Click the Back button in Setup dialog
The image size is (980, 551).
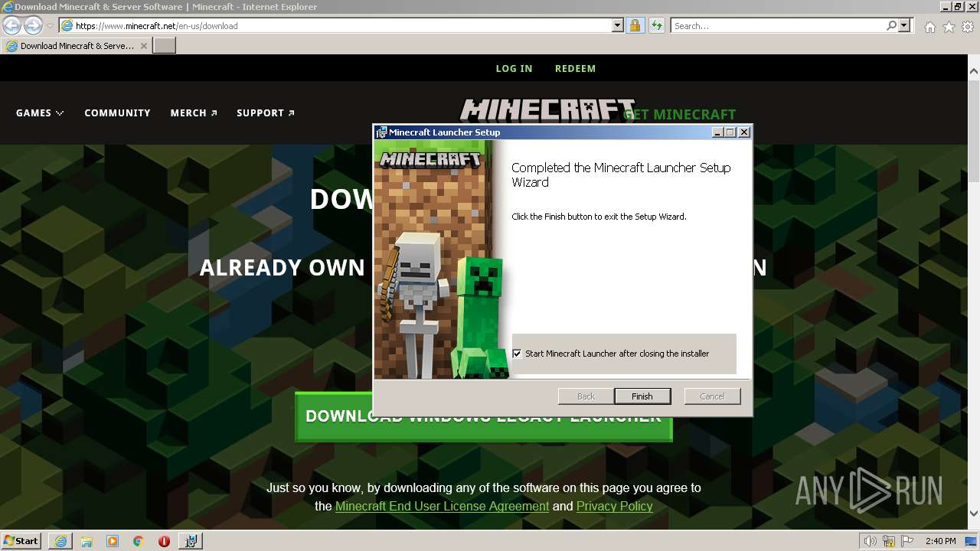tap(586, 396)
